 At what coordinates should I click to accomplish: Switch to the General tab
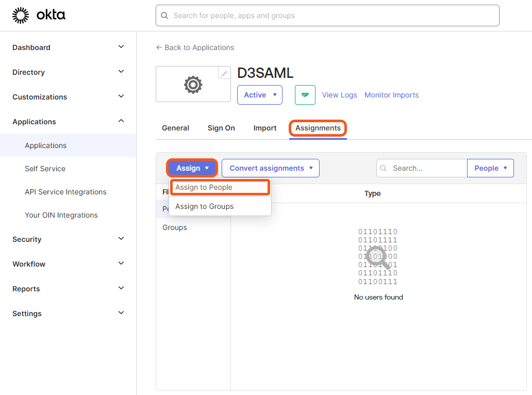click(175, 128)
